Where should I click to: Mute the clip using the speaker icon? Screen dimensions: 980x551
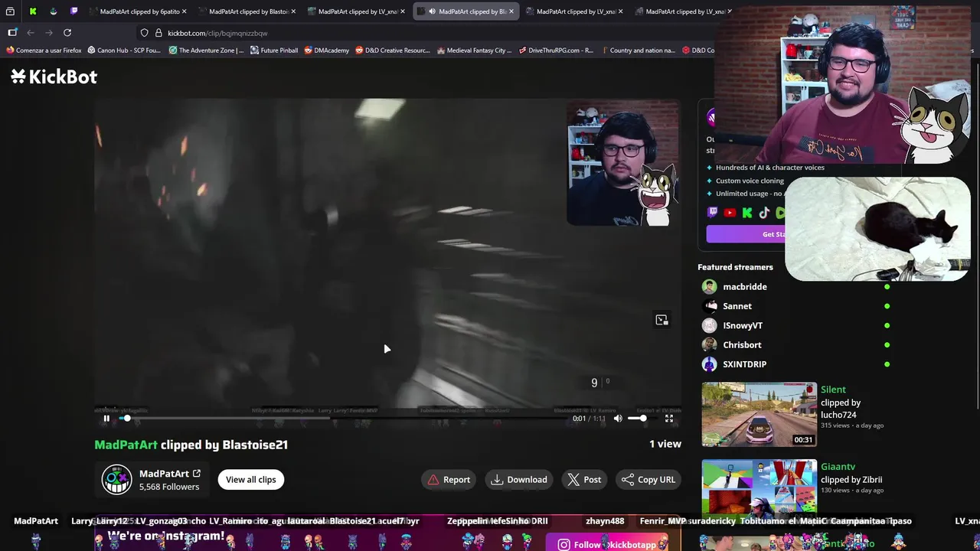click(618, 418)
